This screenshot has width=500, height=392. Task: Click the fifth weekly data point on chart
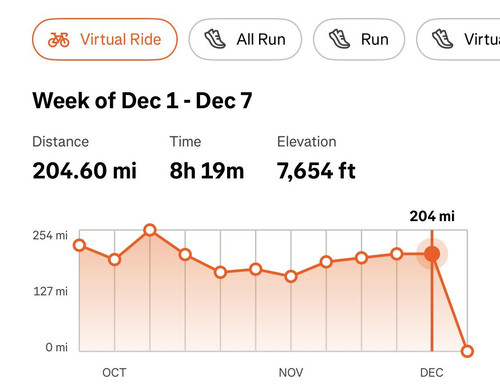(x=220, y=272)
